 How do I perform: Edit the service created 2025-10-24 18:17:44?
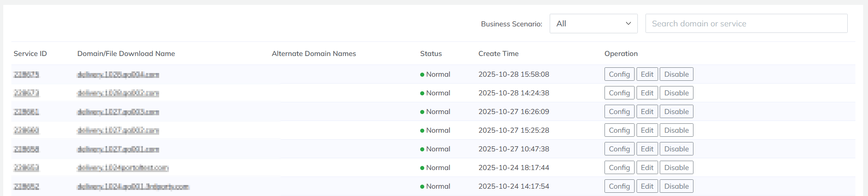pos(647,168)
